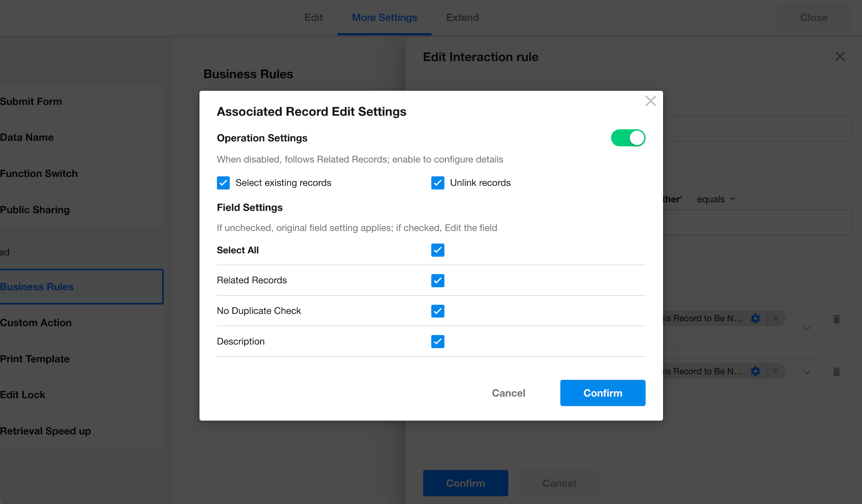Delete the second action row trash icon
The image size is (862, 504).
836,372
